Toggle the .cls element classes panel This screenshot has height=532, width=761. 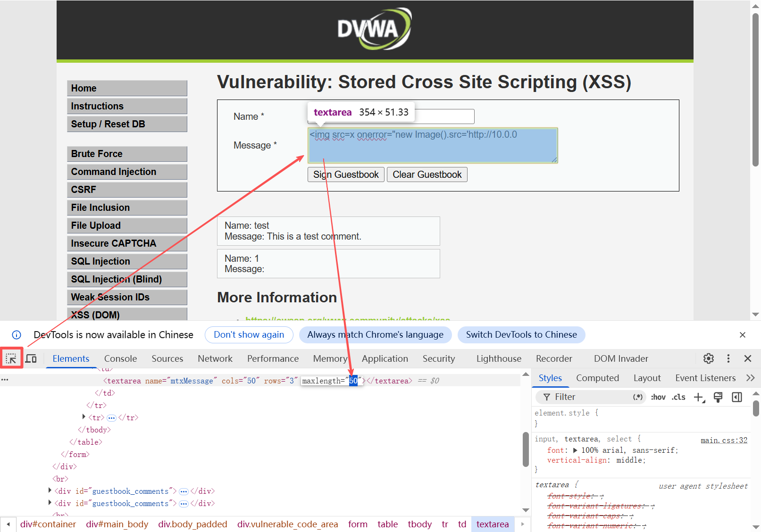[678, 397]
